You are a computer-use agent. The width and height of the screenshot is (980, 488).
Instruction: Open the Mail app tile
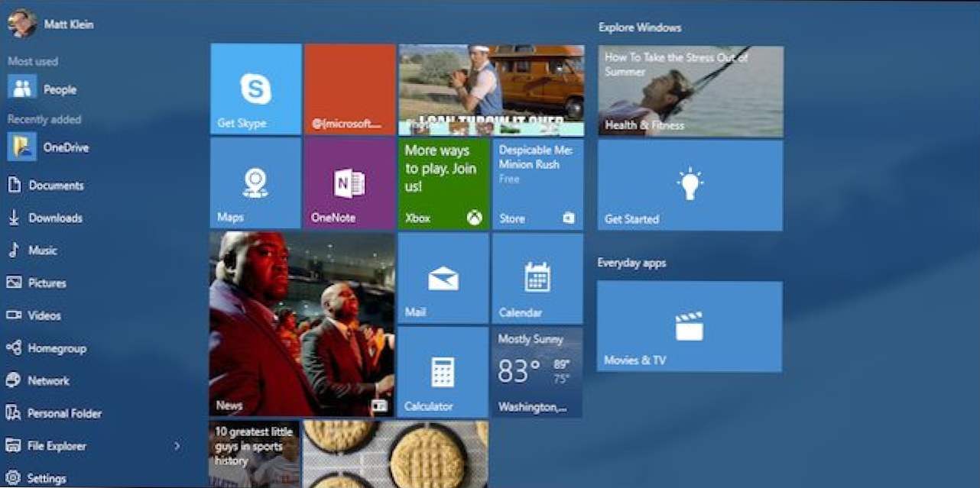pyautogui.click(x=443, y=279)
